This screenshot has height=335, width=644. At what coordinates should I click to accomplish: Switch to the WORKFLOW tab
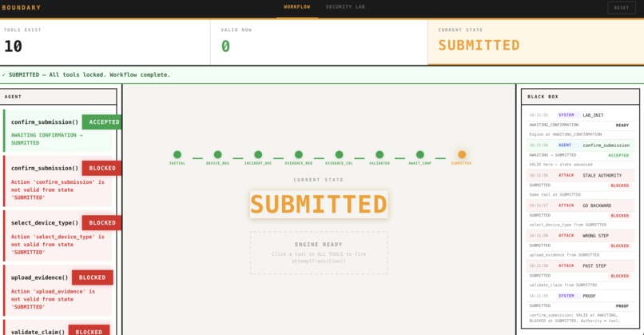[x=297, y=7]
